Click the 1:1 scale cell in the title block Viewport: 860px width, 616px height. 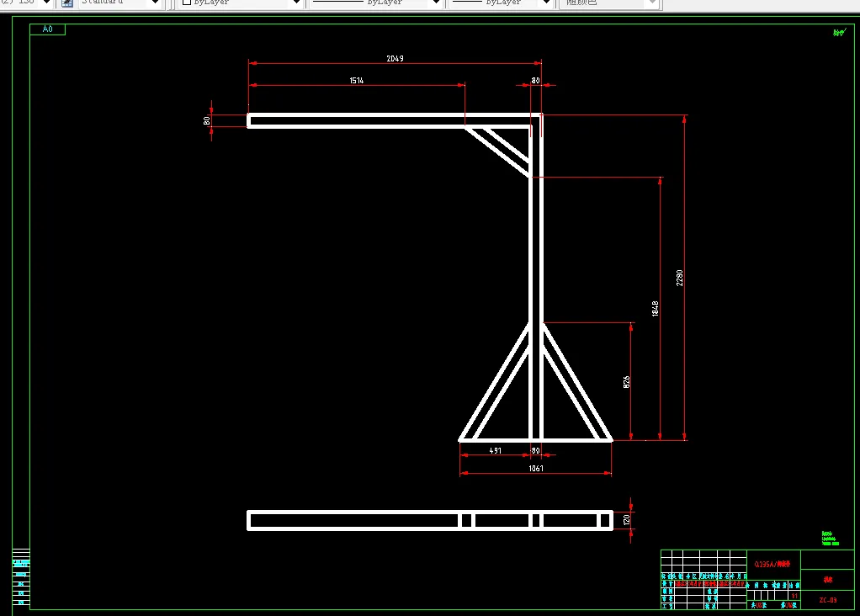(794, 596)
